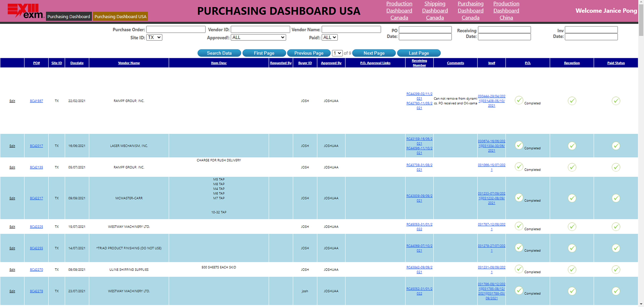
Task: Click Paid Status checkmark for BC42135
Action: 616,167
